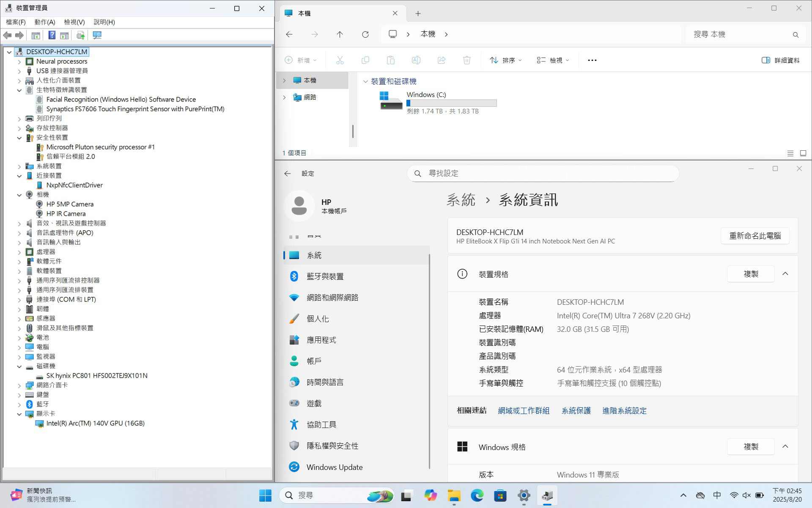Image resolution: width=812 pixels, height=508 pixels.
Task: Open the Windows Update settings page
Action: click(x=334, y=467)
